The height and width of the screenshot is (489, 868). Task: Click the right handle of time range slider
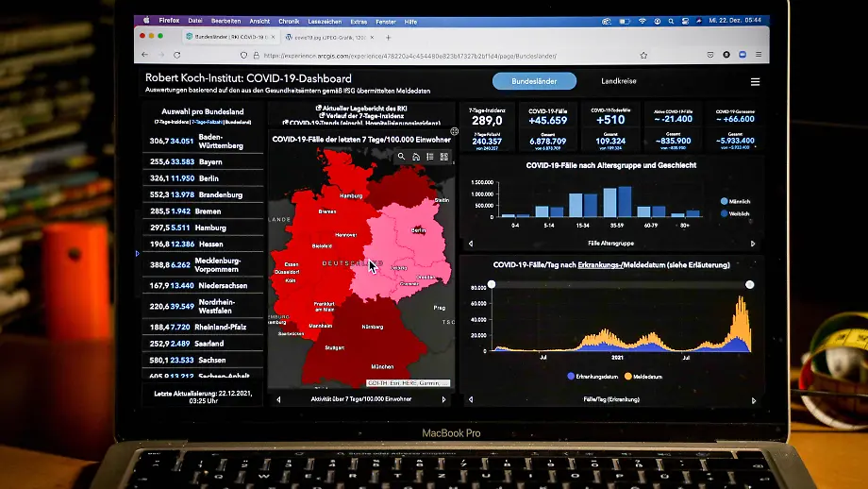point(750,284)
